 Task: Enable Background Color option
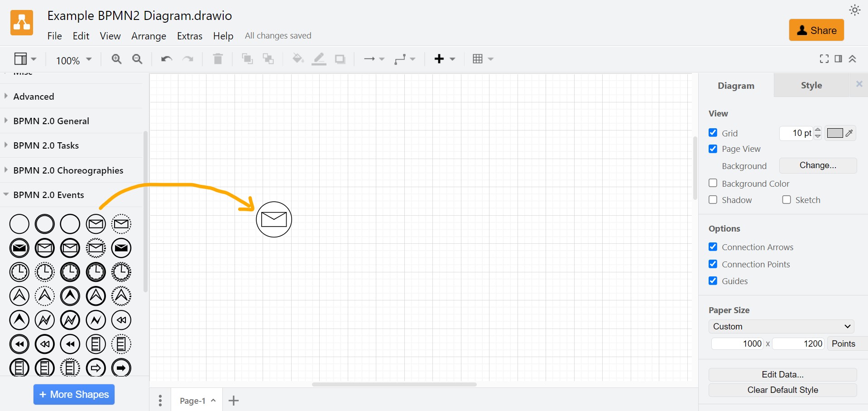pyautogui.click(x=714, y=183)
